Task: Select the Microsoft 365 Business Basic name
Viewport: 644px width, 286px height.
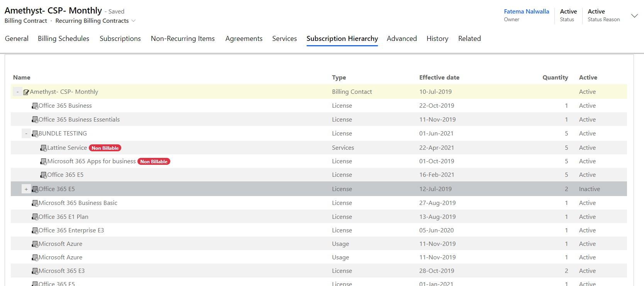Action: pyautogui.click(x=78, y=203)
